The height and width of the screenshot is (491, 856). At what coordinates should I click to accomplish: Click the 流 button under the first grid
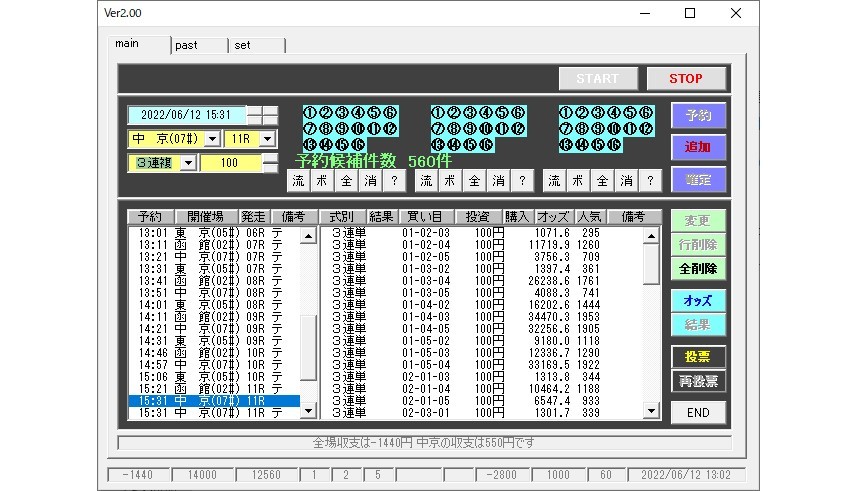coord(298,181)
